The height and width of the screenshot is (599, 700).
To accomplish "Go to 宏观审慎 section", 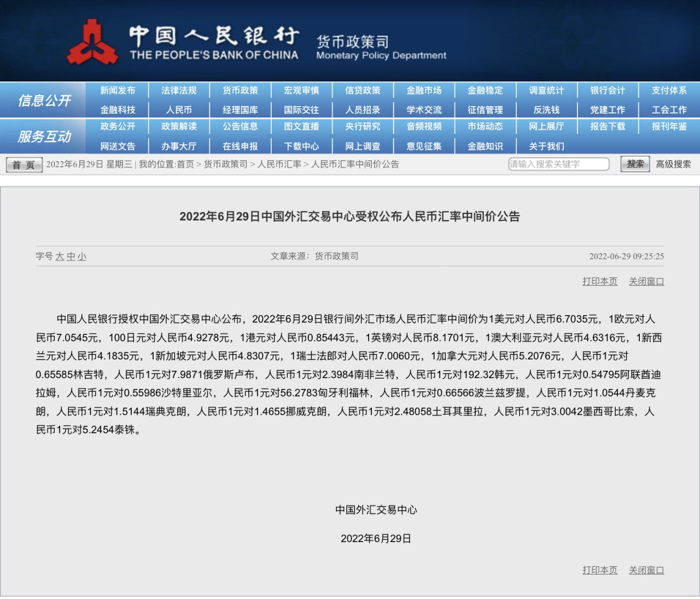I will pyautogui.click(x=301, y=90).
